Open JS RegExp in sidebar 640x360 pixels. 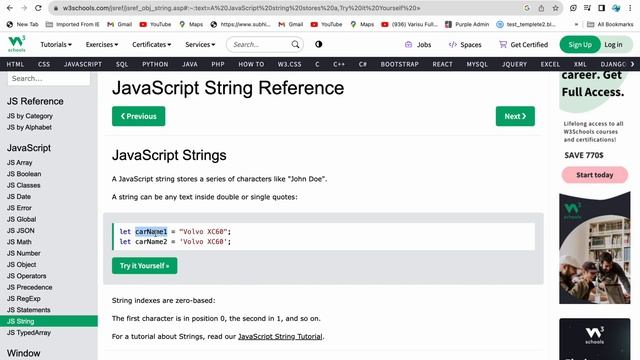(x=24, y=299)
